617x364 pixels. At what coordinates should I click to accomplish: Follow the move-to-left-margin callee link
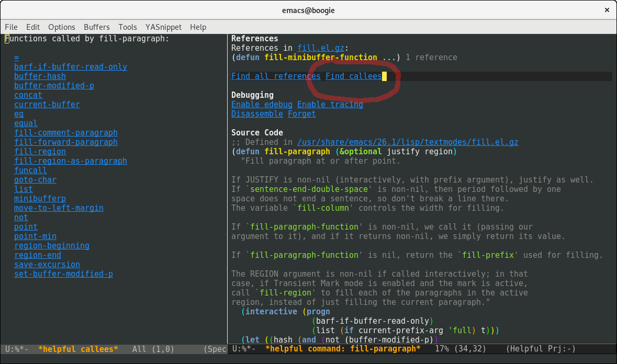pos(59,208)
